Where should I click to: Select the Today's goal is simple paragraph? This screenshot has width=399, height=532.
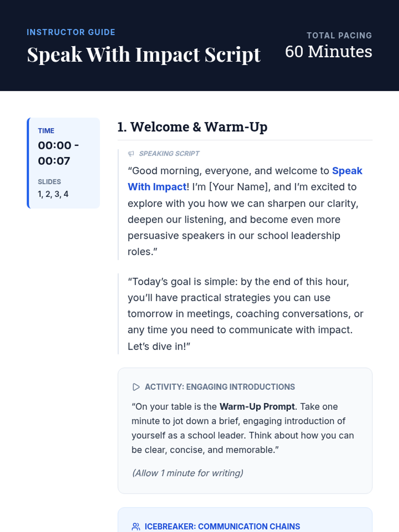245,314
